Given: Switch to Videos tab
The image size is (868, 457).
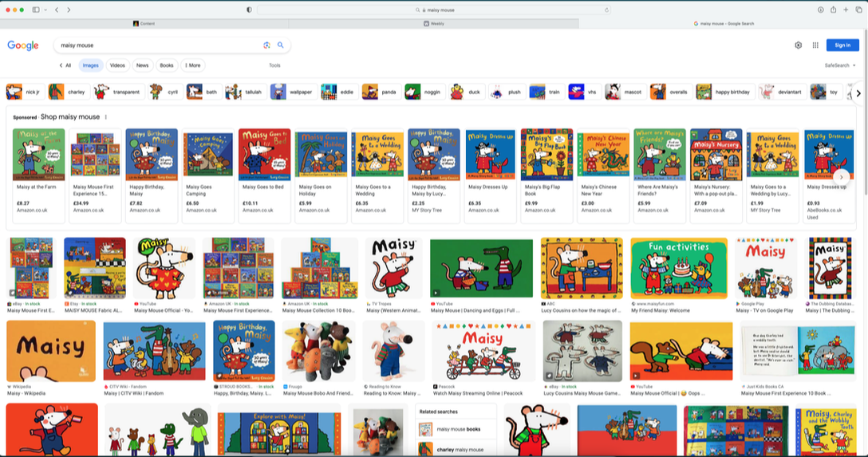Looking at the screenshot, I should point(117,65).
